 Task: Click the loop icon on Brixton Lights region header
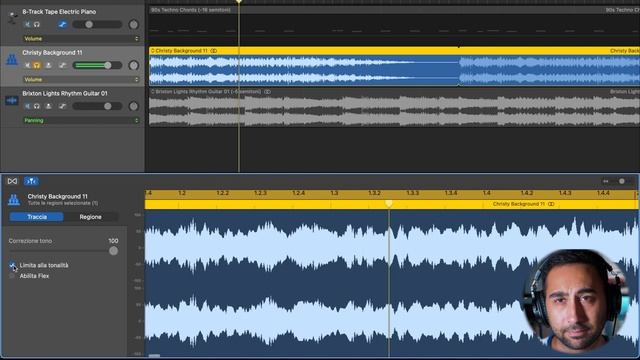[267, 92]
